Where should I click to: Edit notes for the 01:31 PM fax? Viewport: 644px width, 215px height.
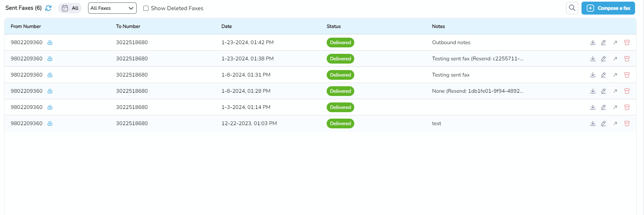click(603, 75)
